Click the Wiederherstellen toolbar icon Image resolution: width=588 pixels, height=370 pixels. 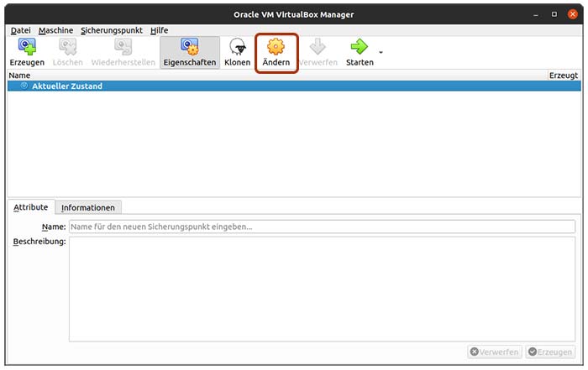click(x=123, y=46)
